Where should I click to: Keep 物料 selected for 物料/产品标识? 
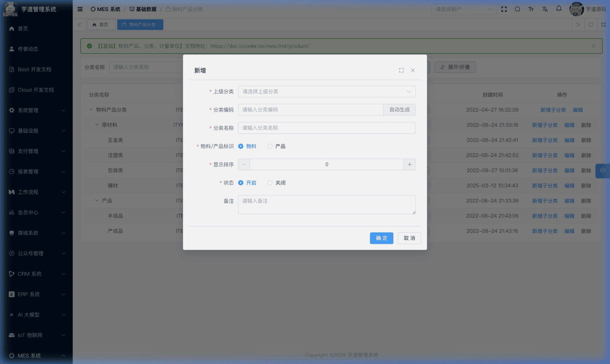coord(241,146)
